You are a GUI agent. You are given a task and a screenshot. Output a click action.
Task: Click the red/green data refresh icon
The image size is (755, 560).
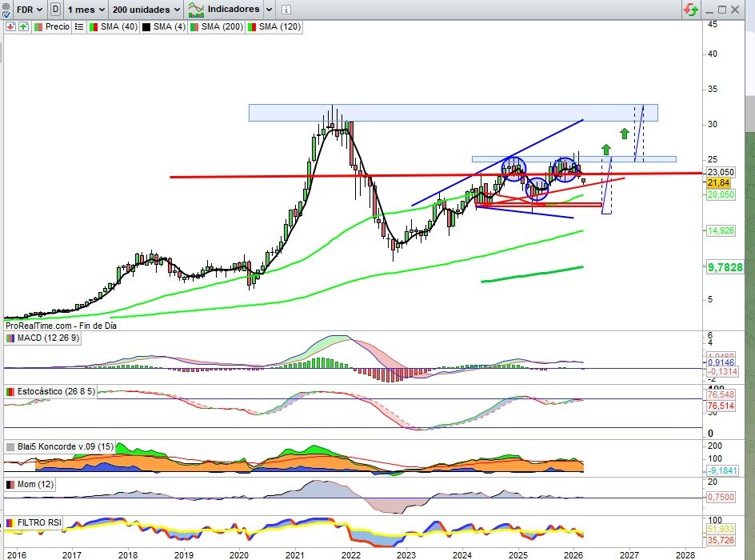tap(689, 9)
